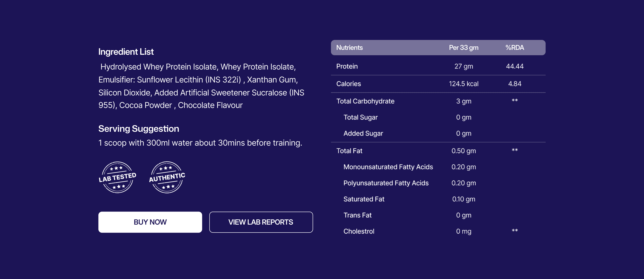Click the Calories 124.5 kcal value
This screenshot has width=644, height=279.
[464, 84]
